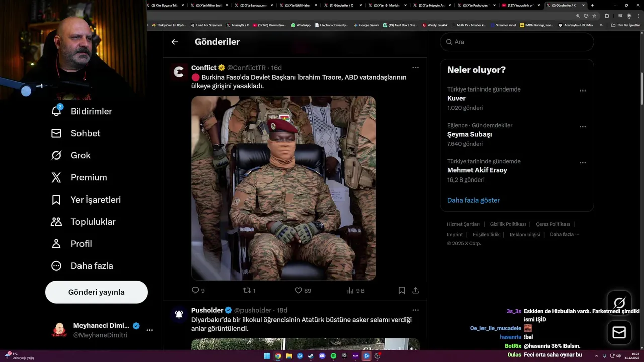Open the floating Grok button
The height and width of the screenshot is (362, 644).
619,303
